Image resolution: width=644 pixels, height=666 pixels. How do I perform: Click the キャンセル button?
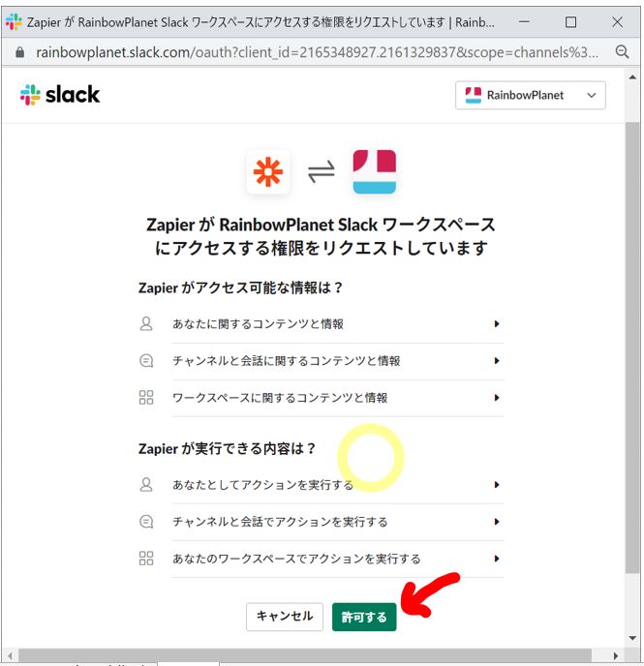284,617
